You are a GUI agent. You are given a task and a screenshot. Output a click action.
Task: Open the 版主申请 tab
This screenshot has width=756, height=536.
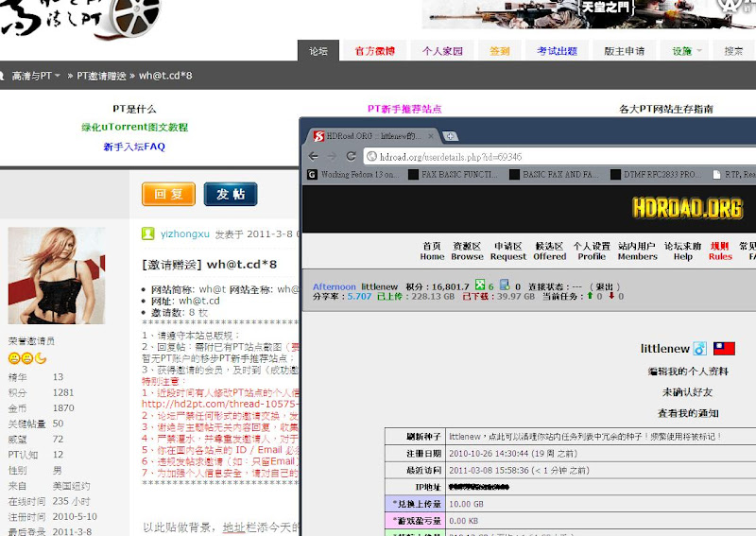pyautogui.click(x=625, y=51)
